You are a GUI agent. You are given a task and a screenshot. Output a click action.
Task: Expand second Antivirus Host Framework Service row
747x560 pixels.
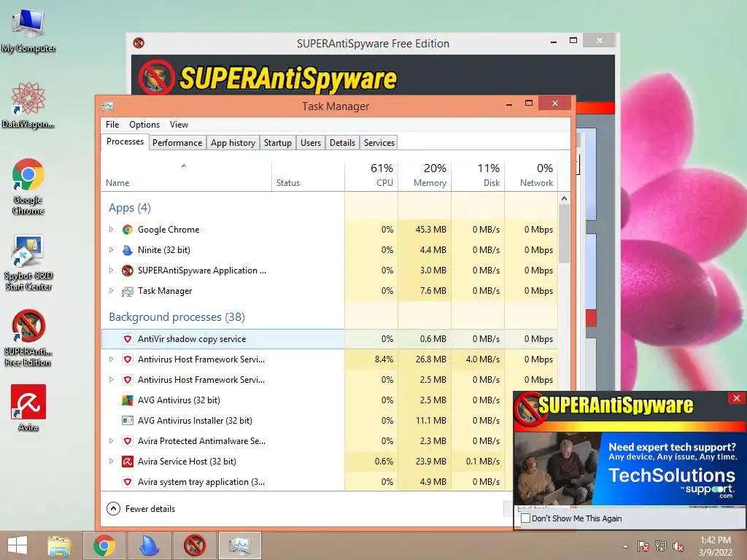point(111,380)
